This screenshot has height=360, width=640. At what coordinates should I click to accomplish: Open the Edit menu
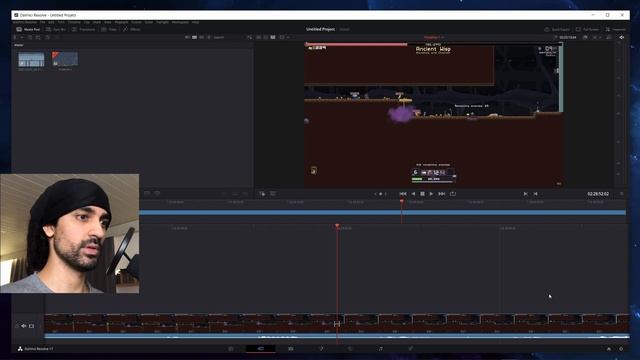[x=51, y=22]
